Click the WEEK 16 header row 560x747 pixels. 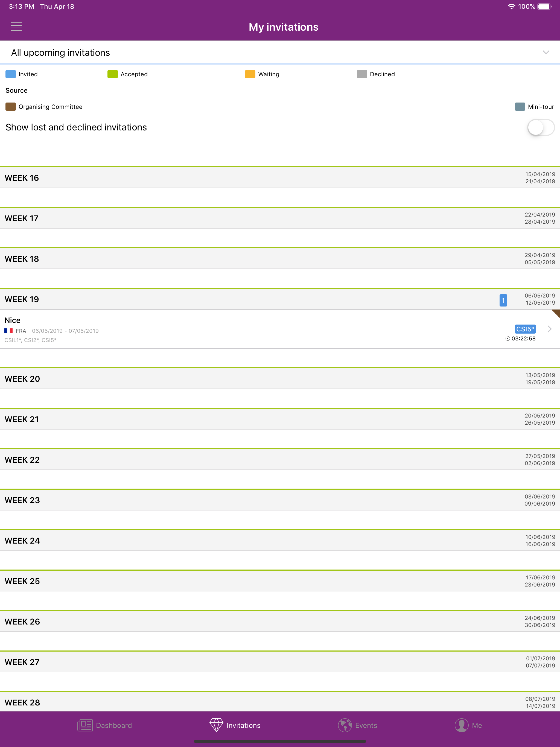(x=280, y=178)
